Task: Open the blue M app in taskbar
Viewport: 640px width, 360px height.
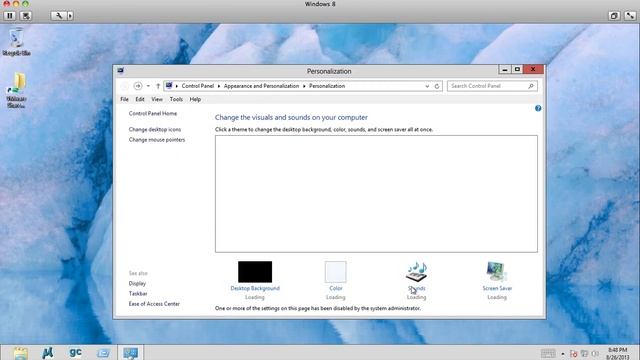Action: tap(48, 353)
